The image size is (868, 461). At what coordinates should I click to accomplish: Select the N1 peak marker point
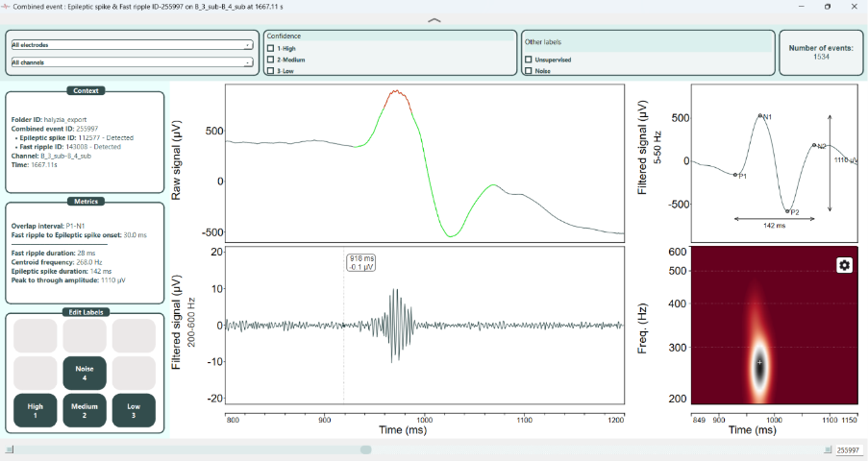click(x=760, y=115)
